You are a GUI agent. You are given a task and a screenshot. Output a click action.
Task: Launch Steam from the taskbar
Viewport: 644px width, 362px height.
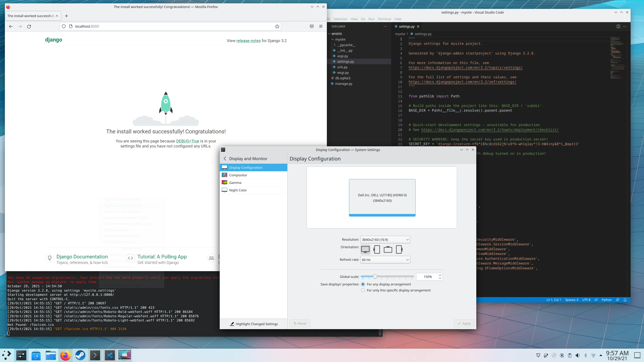point(80,355)
